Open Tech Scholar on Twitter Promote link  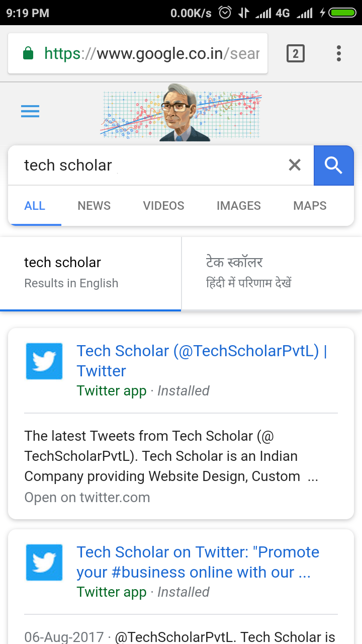coord(198,562)
